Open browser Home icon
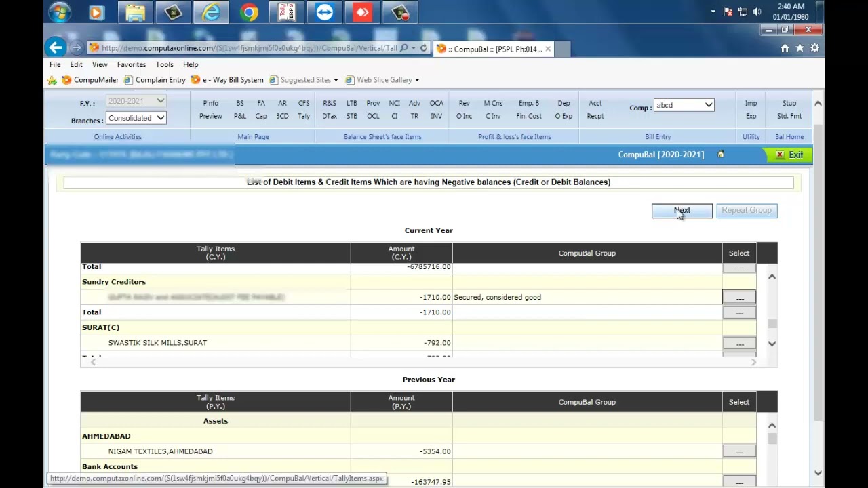Image resolution: width=868 pixels, height=488 pixels. (785, 48)
